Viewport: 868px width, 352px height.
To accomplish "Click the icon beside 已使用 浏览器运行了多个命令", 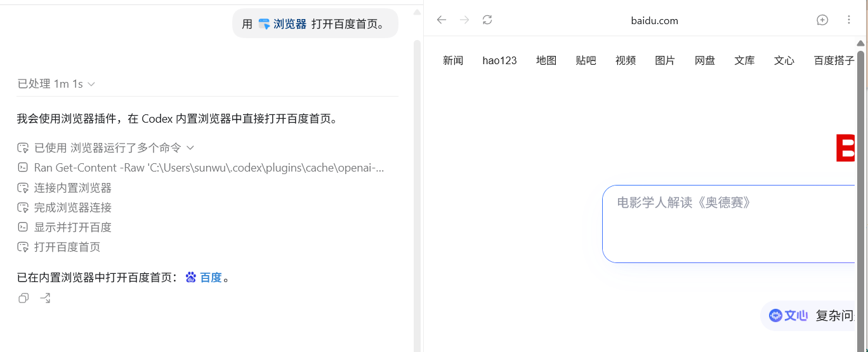I will [x=23, y=147].
